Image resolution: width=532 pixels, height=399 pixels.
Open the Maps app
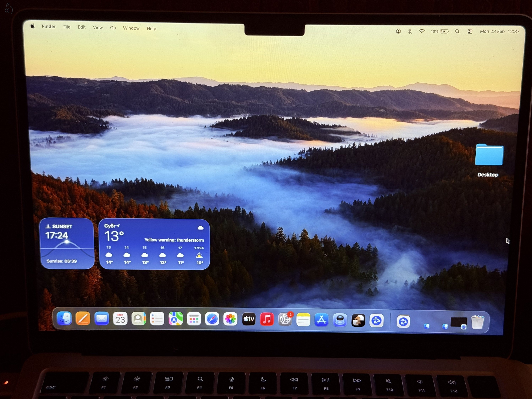tap(175, 319)
